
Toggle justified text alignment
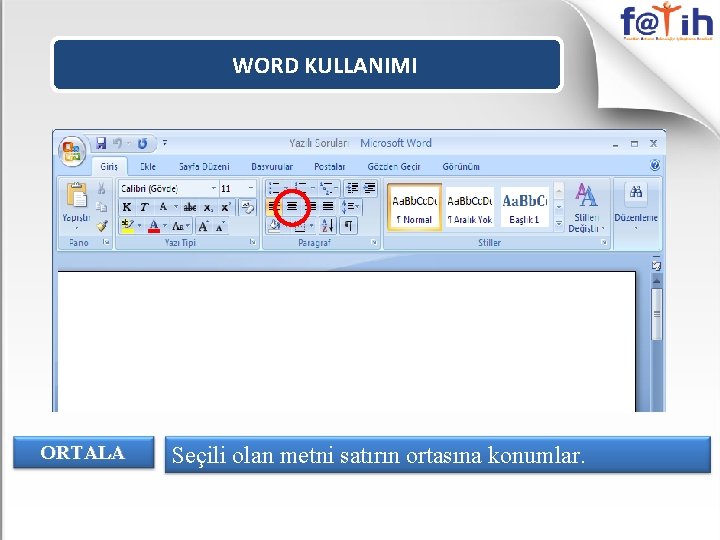tap(328, 207)
